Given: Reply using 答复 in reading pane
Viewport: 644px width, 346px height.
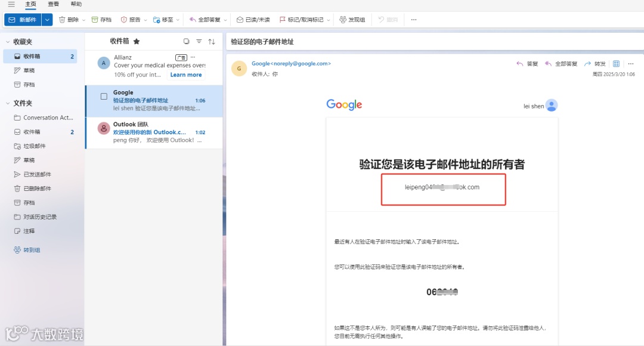Looking at the screenshot, I should coord(527,64).
